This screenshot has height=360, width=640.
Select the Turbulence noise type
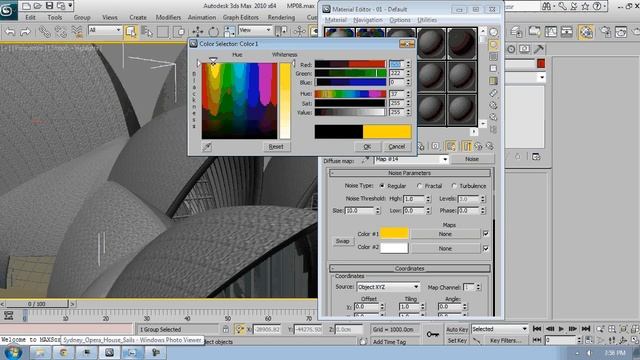454,186
